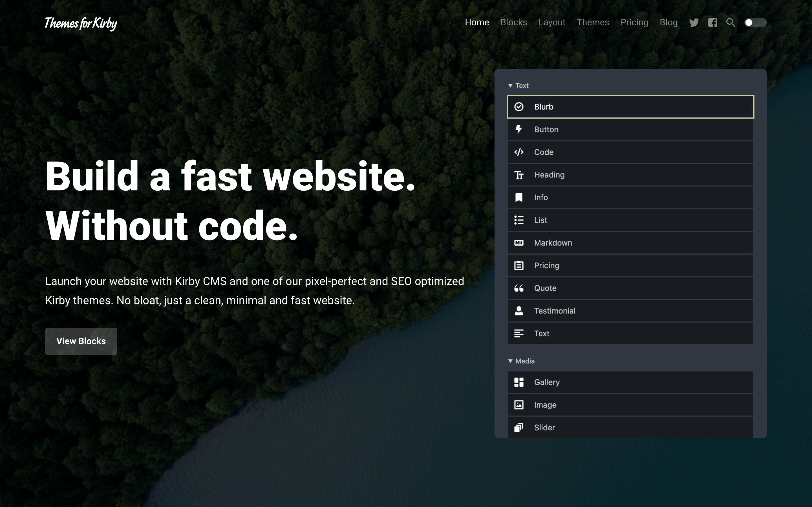Click the Blurb block icon

coord(518,106)
